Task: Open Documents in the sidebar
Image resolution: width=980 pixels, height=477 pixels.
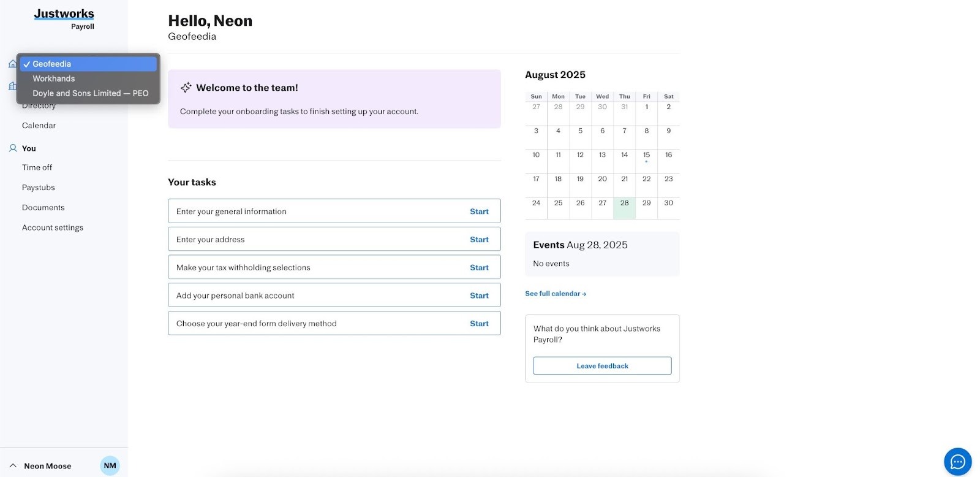Action: click(43, 208)
